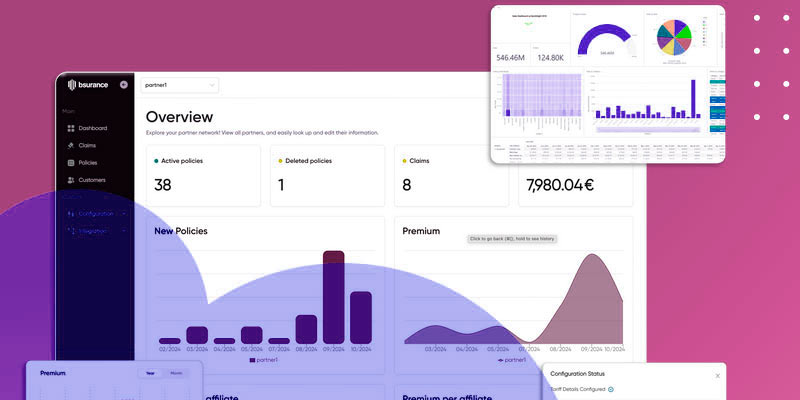Click the Dashboard grid icon
The width and height of the screenshot is (800, 400).
71,128
